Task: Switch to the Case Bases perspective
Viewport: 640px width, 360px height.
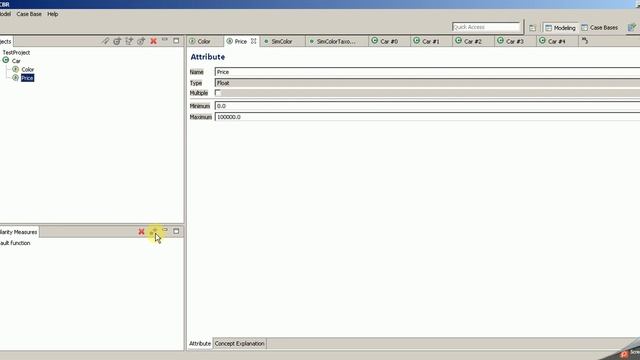Action: (x=600, y=28)
